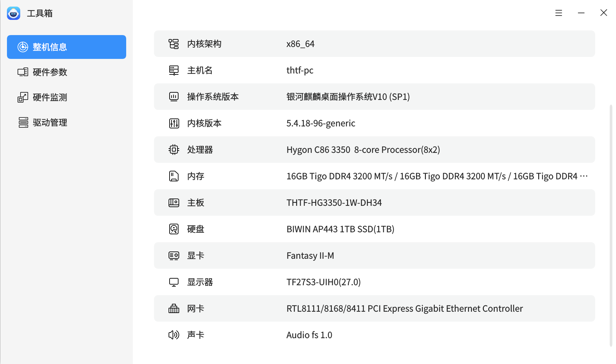
Task: Click the 显卡 graphics card icon
Action: pyautogui.click(x=174, y=255)
